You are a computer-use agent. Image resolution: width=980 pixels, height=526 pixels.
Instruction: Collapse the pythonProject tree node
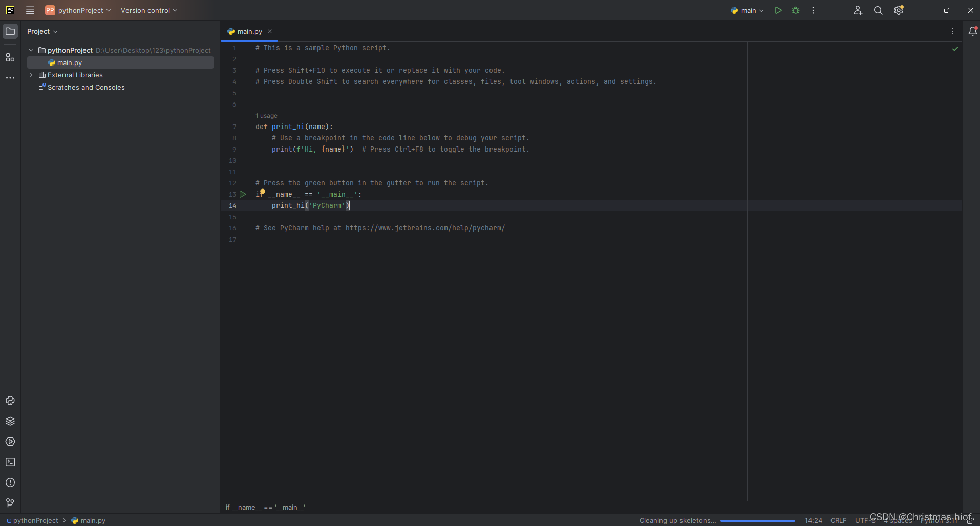point(31,50)
